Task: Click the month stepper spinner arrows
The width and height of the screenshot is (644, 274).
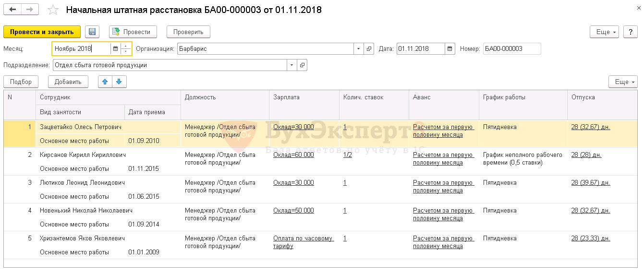Action: pyautogui.click(x=126, y=48)
